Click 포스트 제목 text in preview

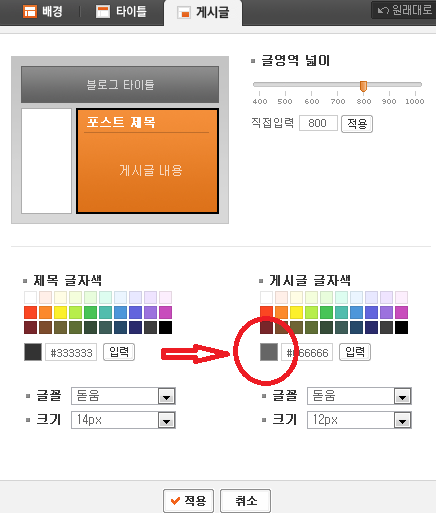(121, 122)
